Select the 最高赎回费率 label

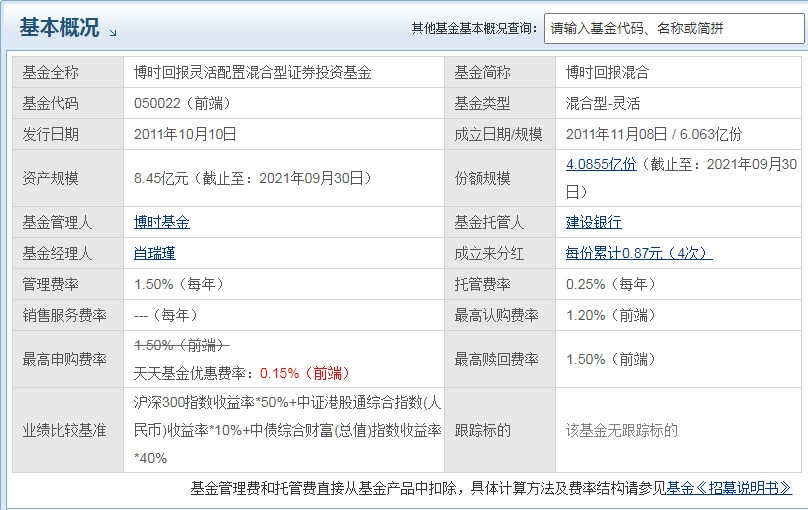click(496, 359)
